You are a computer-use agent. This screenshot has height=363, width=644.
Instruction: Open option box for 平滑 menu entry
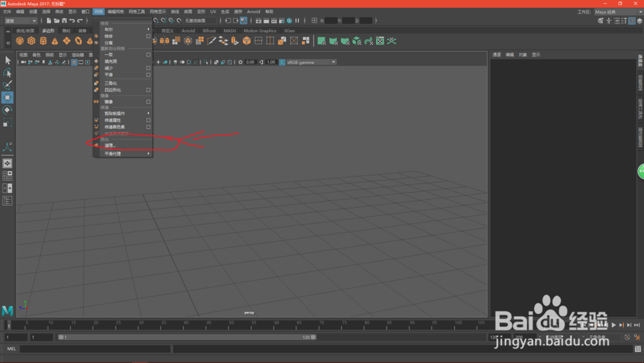[148, 75]
